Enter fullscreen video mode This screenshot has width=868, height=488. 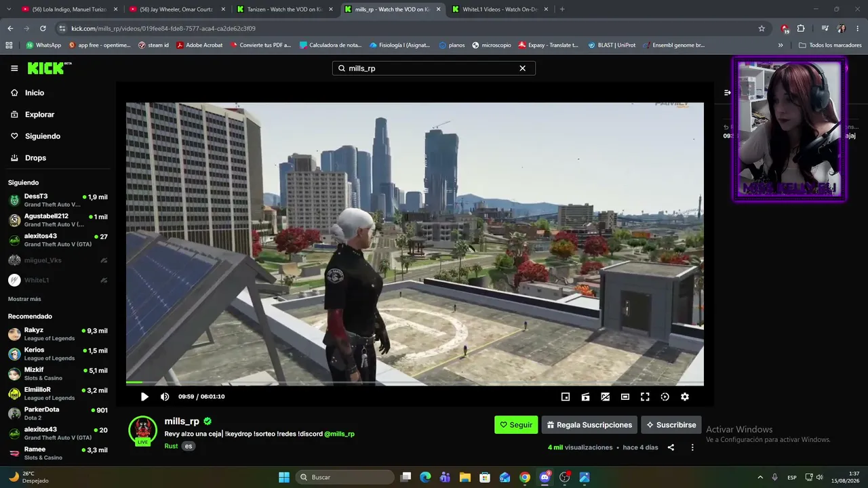tap(645, 396)
